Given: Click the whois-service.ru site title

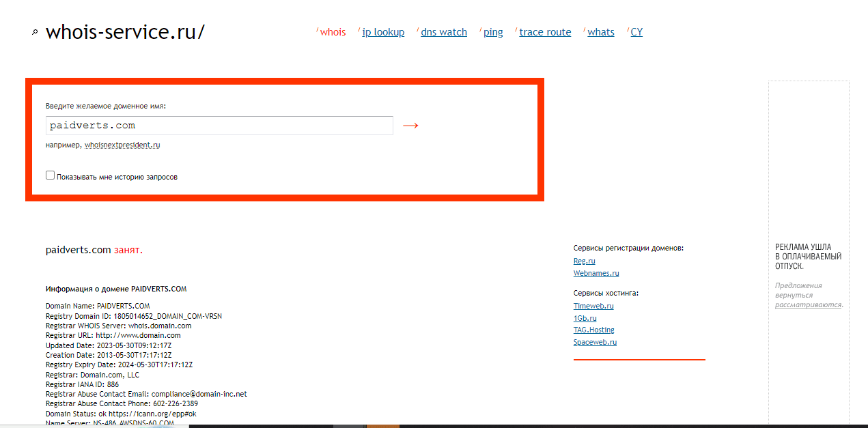Looking at the screenshot, I should click(124, 32).
